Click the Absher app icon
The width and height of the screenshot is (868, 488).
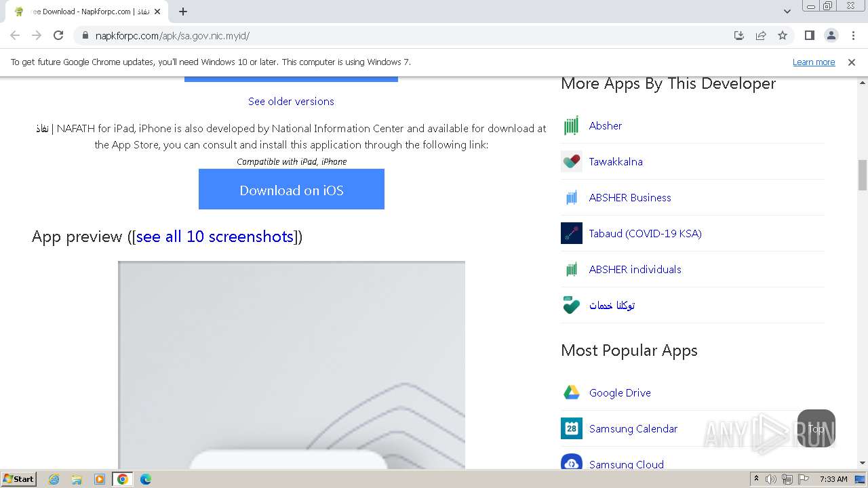572,125
